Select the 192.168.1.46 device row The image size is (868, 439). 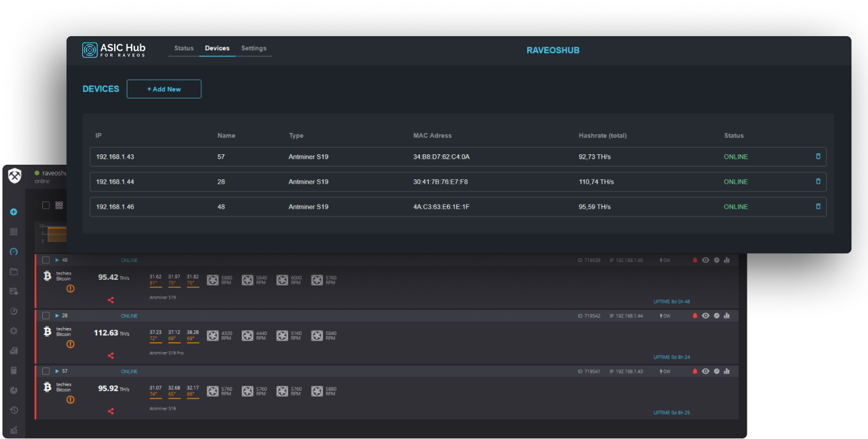point(458,207)
